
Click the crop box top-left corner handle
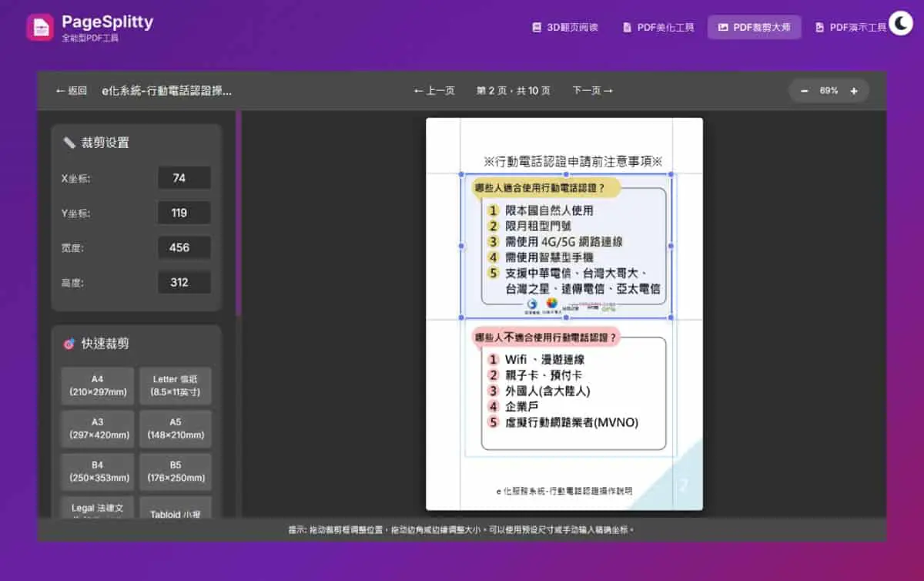(x=462, y=175)
